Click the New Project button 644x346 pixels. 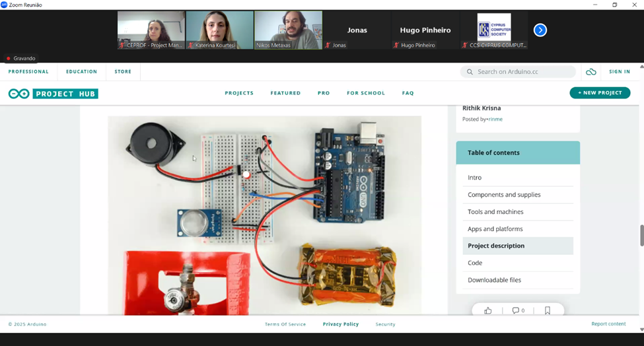(599, 93)
